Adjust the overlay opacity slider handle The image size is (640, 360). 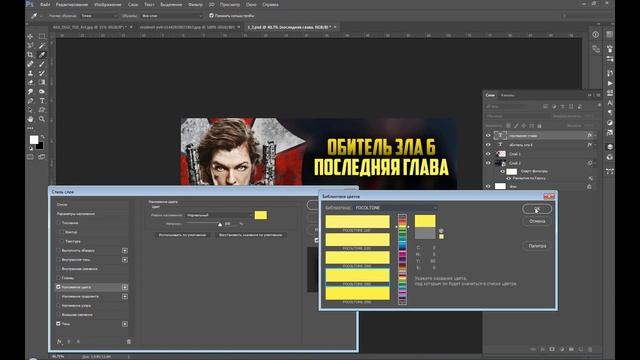[220, 224]
